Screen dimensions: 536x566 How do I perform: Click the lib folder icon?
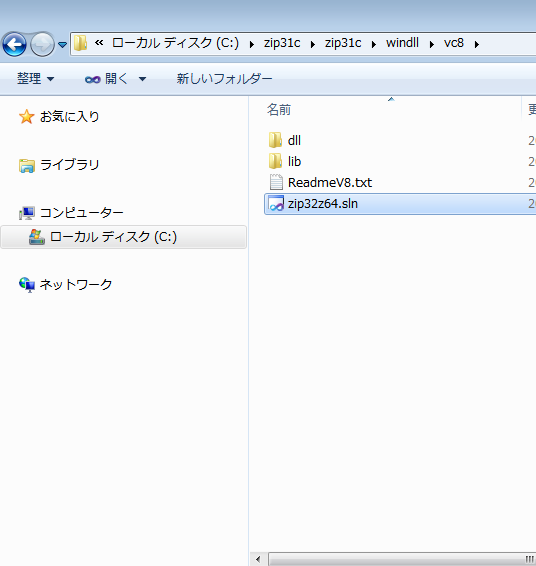(275, 161)
